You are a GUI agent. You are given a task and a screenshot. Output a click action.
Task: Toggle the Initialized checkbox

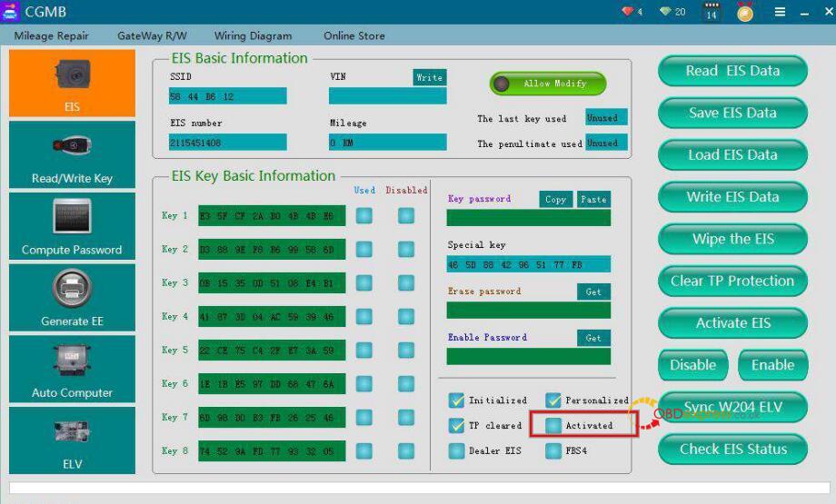[x=456, y=400]
